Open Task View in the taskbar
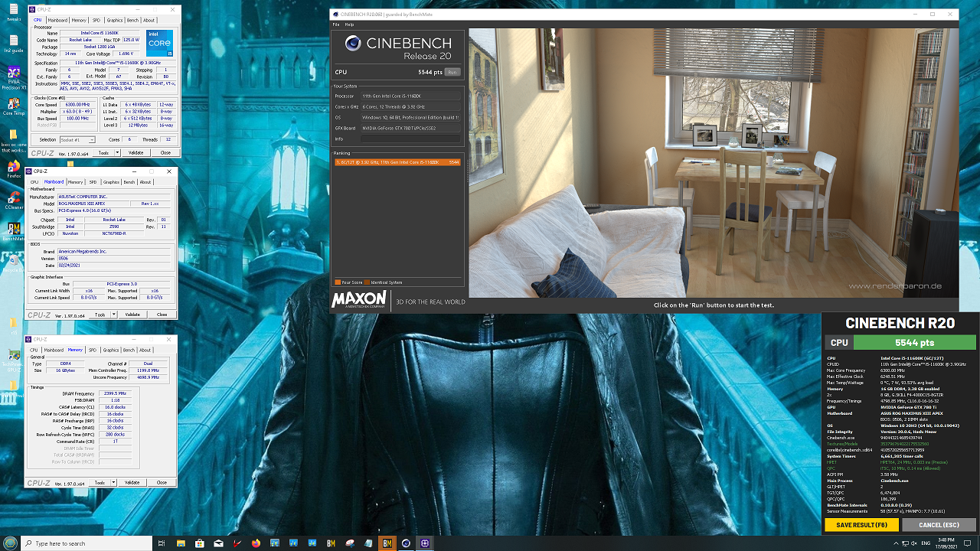This screenshot has height=551, width=980. tap(162, 543)
